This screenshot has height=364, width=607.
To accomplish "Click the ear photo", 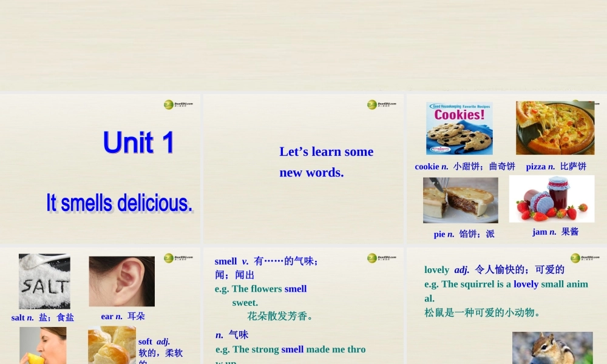I will click(x=121, y=280).
